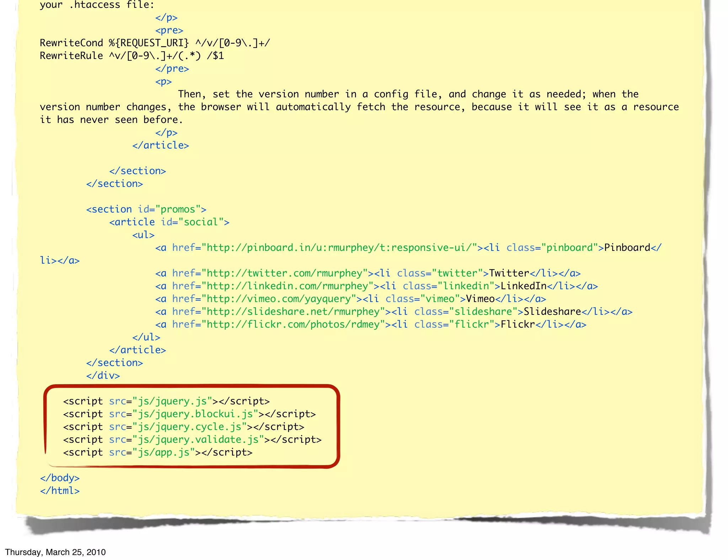
Task: Click the closing body tag
Action: 60,478
